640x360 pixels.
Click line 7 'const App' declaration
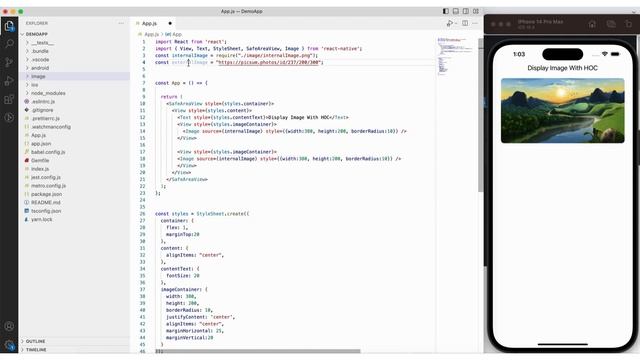click(x=181, y=83)
